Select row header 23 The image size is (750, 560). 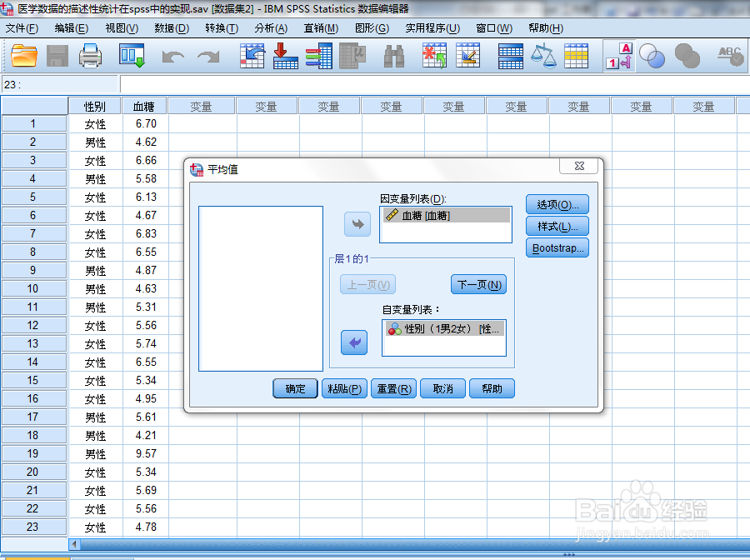(x=33, y=527)
